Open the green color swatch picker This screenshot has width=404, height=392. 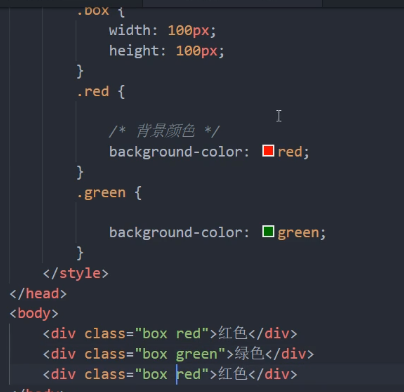[x=268, y=231]
